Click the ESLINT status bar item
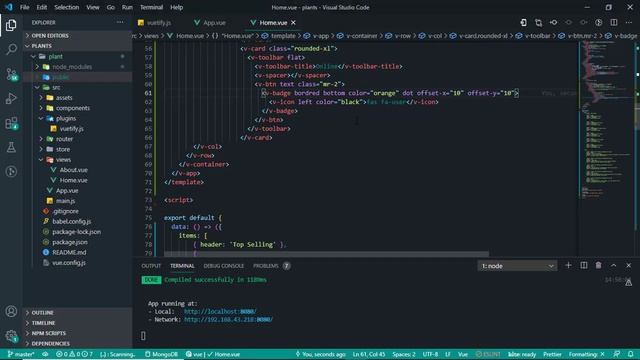 point(488,354)
